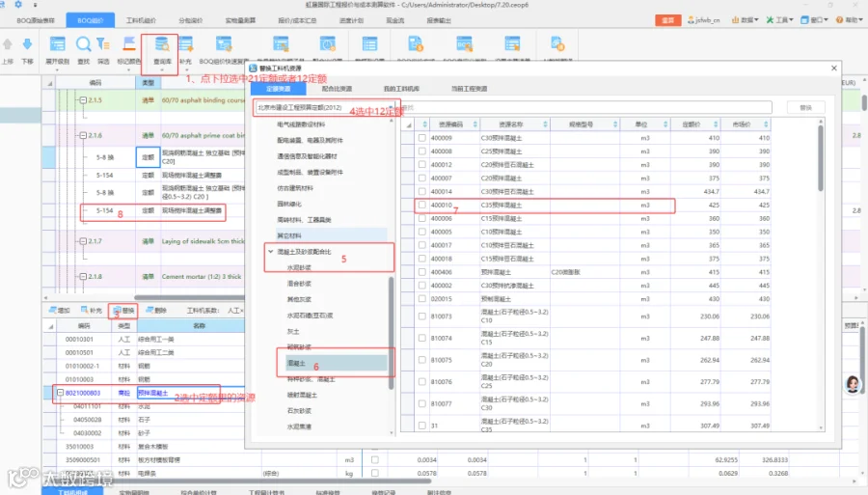Click the 筛选 filter icon

click(x=103, y=44)
